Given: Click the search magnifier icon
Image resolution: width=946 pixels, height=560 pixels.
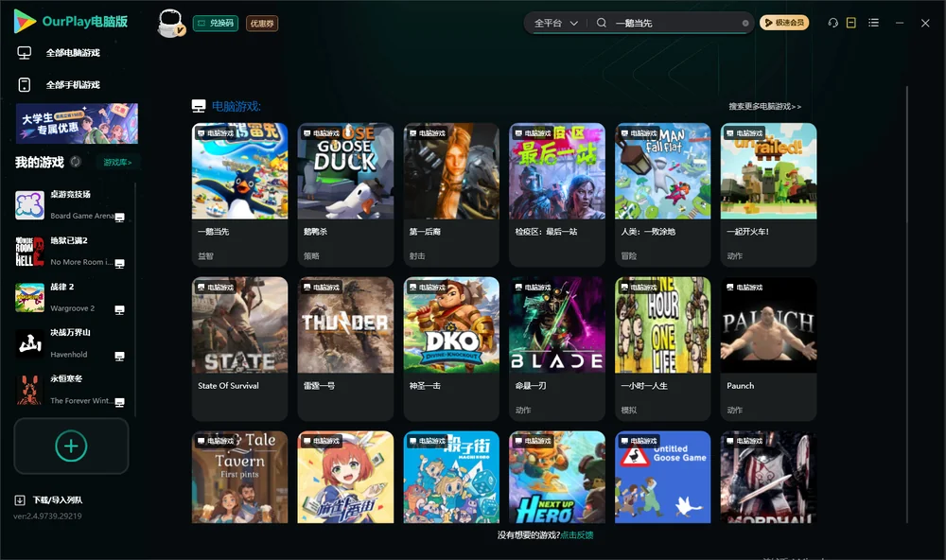Looking at the screenshot, I should pos(602,23).
